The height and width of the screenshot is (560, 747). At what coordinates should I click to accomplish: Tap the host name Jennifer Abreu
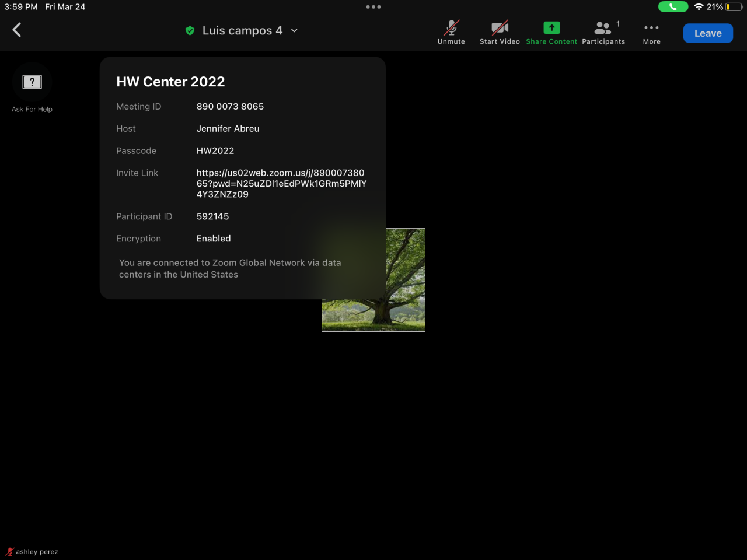click(228, 128)
